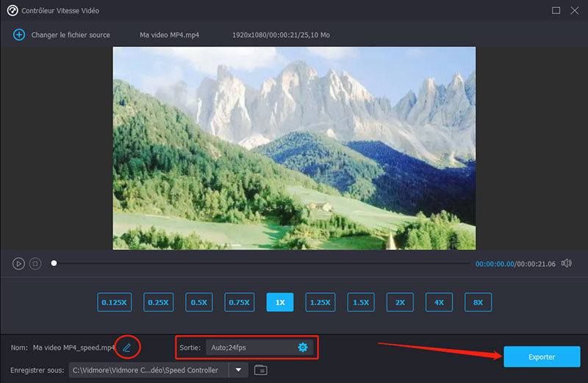
Task: Click the plus icon to change source file
Action: [19, 35]
